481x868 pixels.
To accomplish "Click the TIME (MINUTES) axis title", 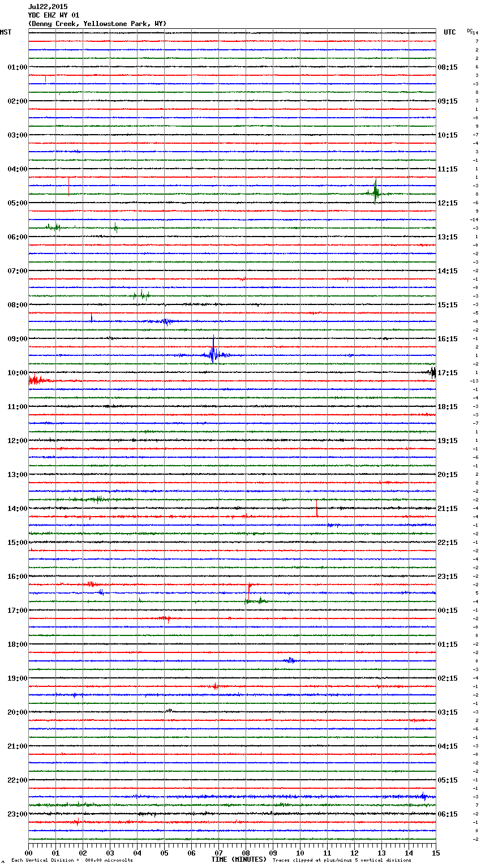I will (239, 860).
